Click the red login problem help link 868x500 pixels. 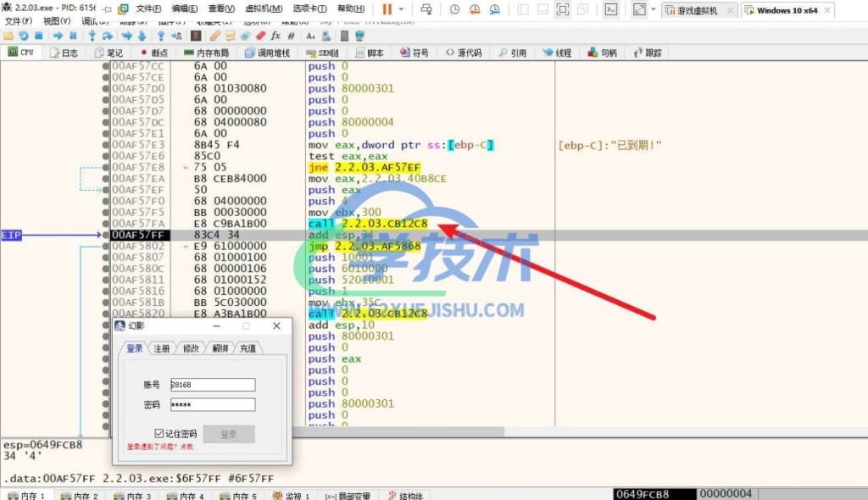[160, 447]
